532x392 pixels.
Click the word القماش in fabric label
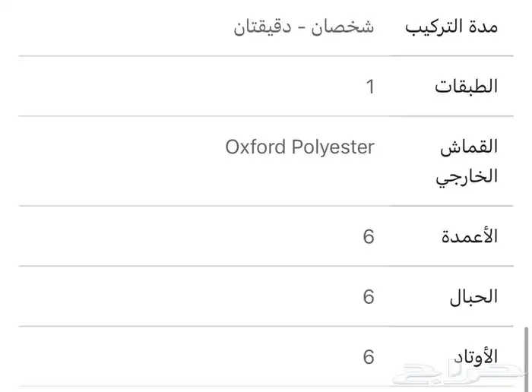(469, 147)
